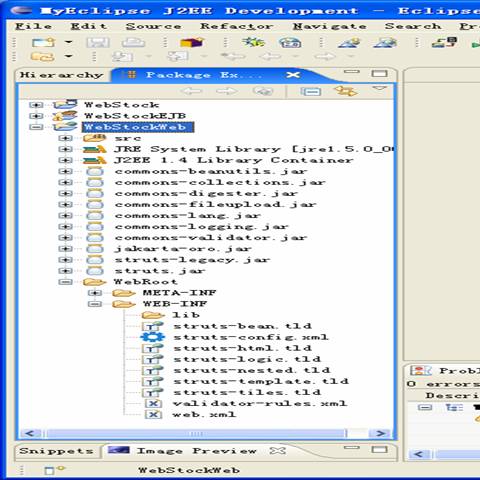Click Back arrow in Package Explorer toolbar
Image resolution: width=480 pixels, height=480 pixels.
click(x=191, y=91)
